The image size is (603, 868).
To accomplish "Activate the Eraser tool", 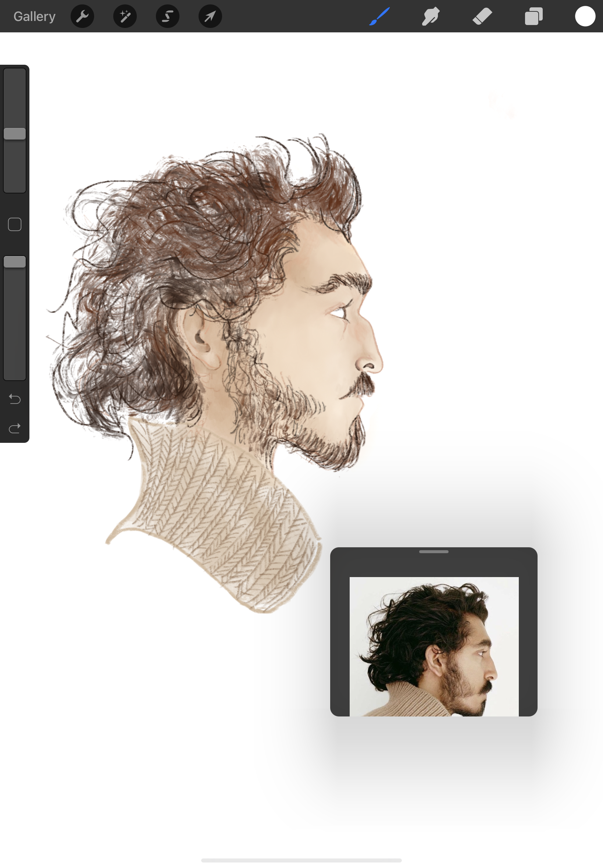I will pyautogui.click(x=482, y=16).
